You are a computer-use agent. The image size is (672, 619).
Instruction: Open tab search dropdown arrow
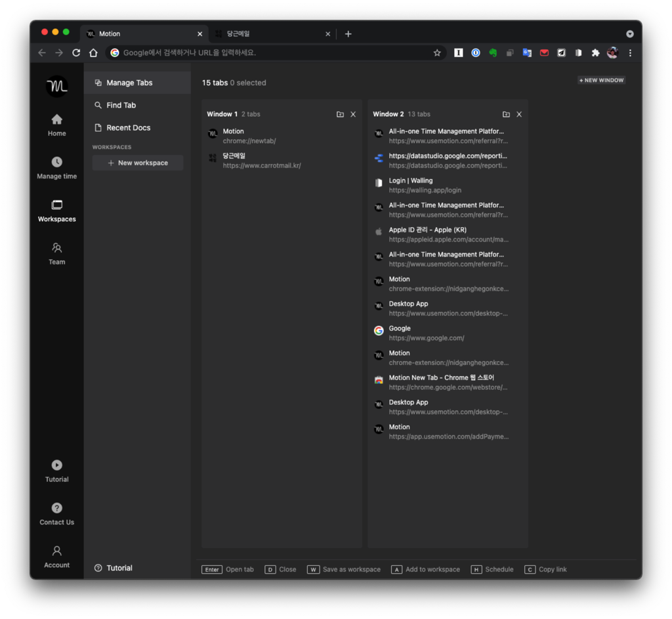(x=629, y=34)
